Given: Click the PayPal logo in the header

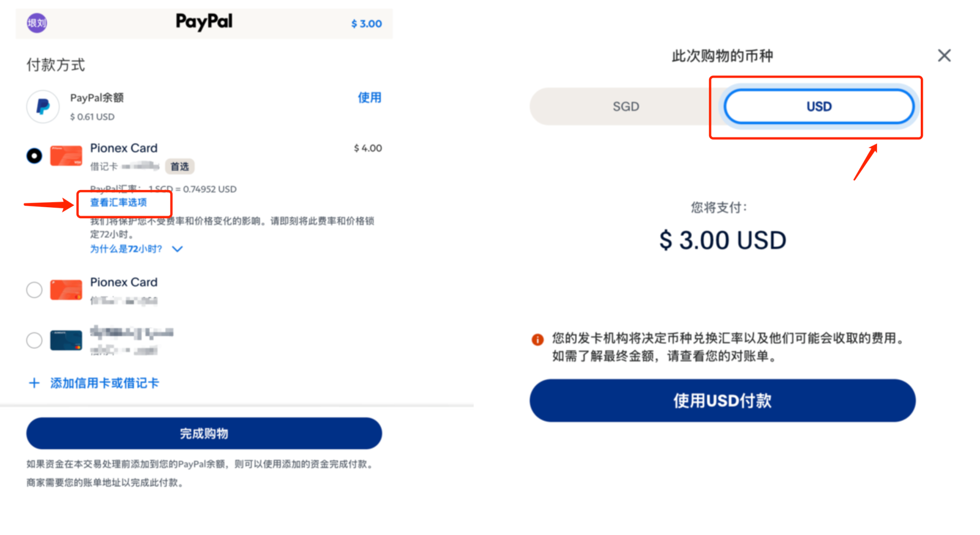Looking at the screenshot, I should [x=203, y=22].
